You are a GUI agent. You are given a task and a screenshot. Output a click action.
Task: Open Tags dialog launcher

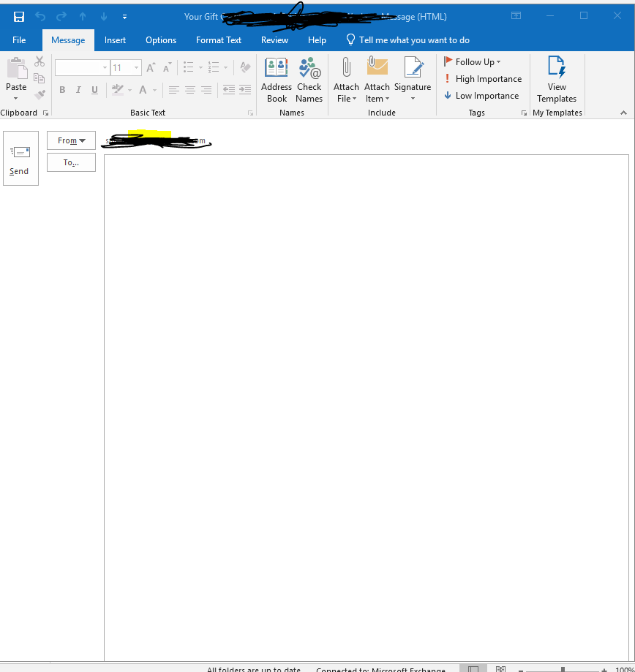coord(524,113)
